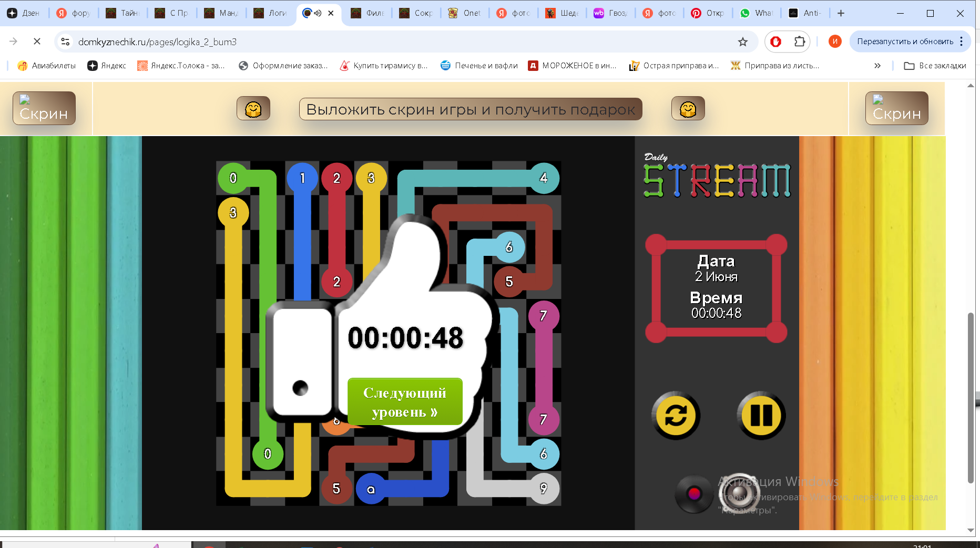
Task: Click the browser forward arrow
Action: click(13, 42)
